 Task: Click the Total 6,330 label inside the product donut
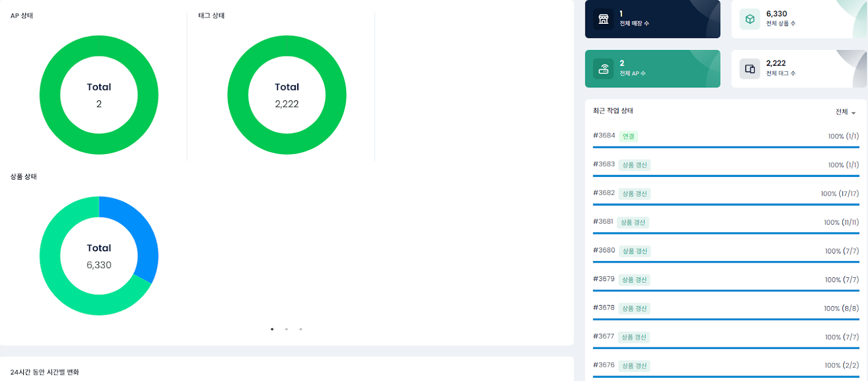[99, 257]
